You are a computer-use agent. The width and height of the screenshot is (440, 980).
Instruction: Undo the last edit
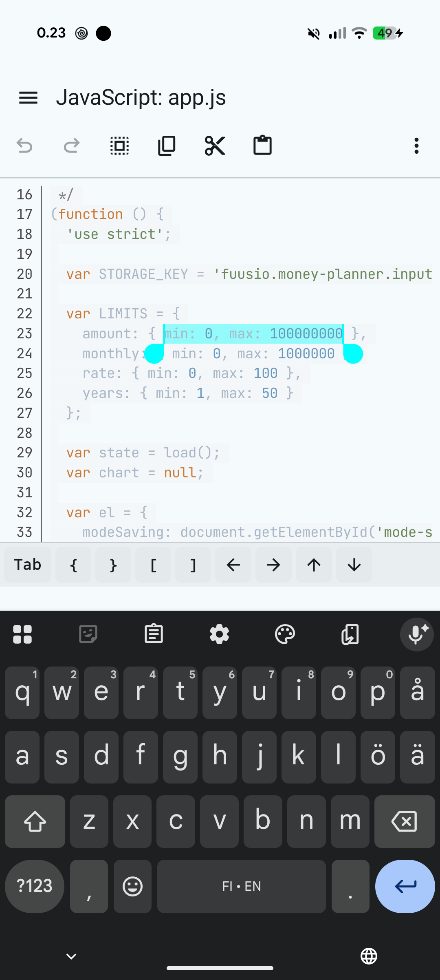pyautogui.click(x=24, y=146)
